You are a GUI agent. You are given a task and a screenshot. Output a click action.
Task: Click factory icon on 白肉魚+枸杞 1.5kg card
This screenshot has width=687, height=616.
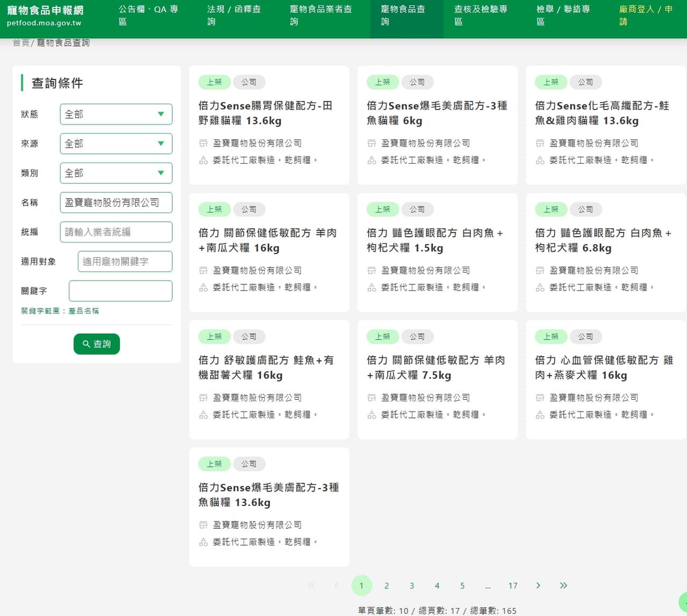coord(371,287)
